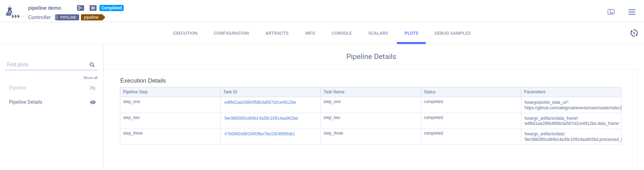Click the PIPELINE system tag
The image size is (644, 170).
(x=67, y=17)
